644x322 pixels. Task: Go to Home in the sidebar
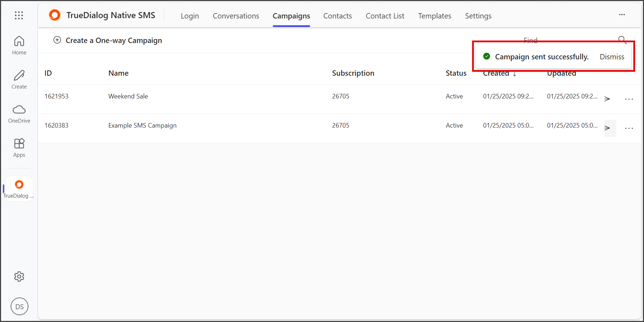[x=19, y=45]
